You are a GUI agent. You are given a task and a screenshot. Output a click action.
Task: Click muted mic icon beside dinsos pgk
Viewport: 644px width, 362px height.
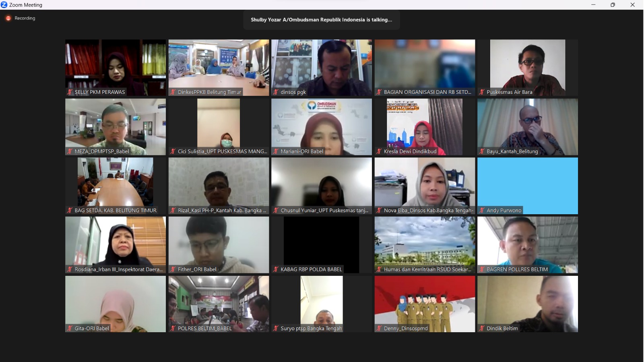point(276,92)
